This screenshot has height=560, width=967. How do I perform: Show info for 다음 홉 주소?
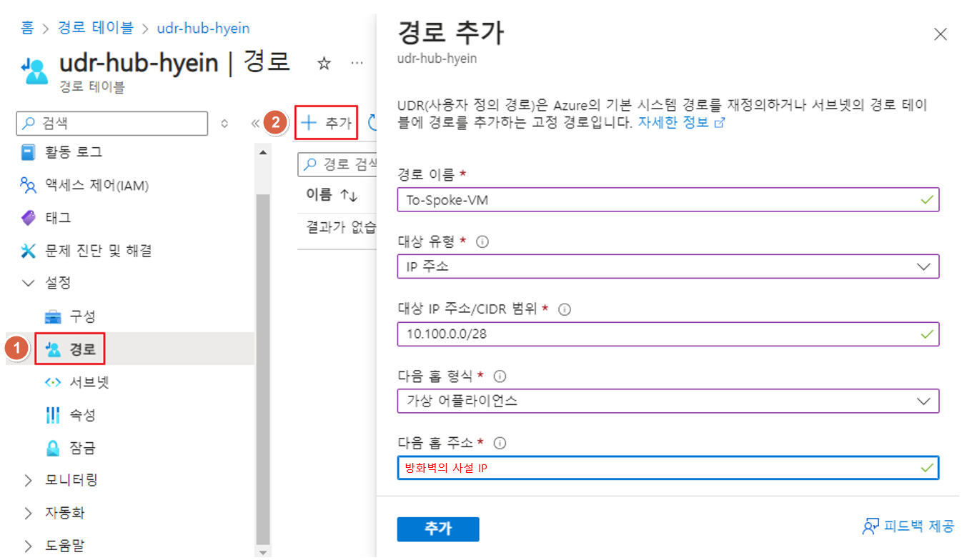click(500, 443)
